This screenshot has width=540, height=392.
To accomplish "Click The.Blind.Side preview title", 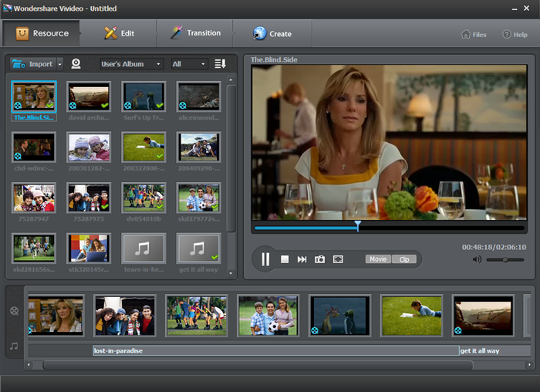I will 274,59.
